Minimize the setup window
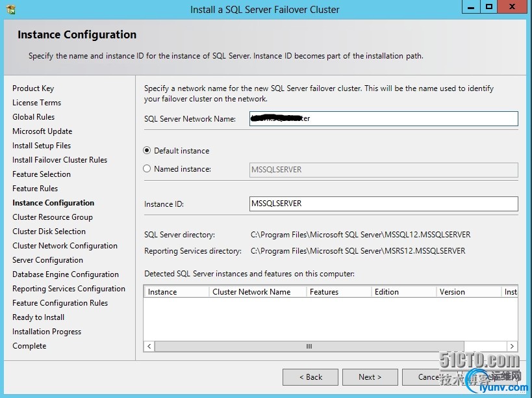532x398 pixels. [471, 7]
